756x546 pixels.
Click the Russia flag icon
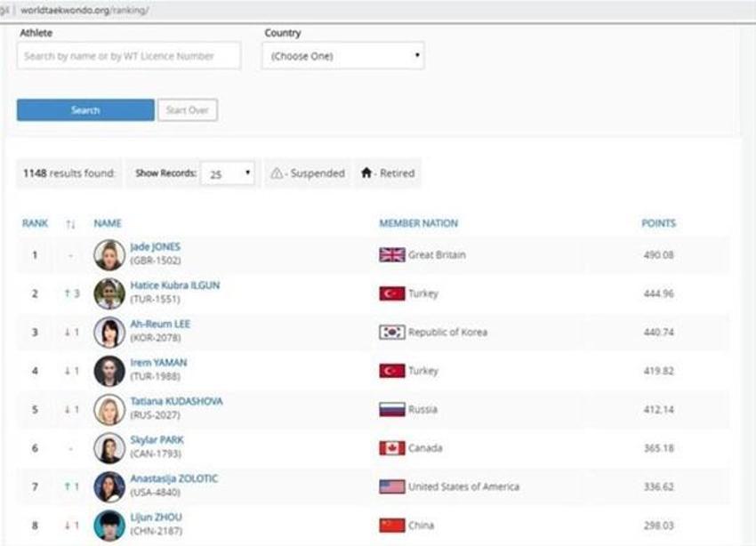click(392, 410)
